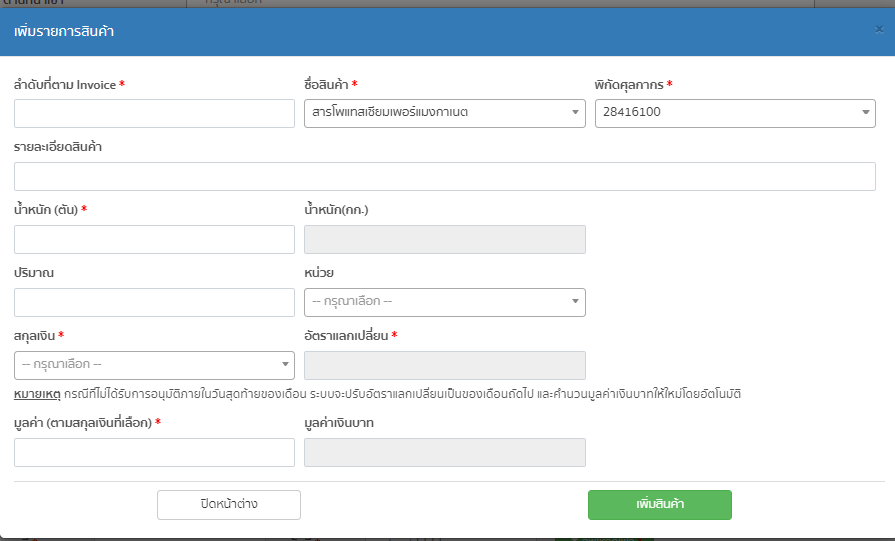Click the label มูลค่าเงินบาท
Viewport: 895px width, 541px height.
click(x=339, y=423)
